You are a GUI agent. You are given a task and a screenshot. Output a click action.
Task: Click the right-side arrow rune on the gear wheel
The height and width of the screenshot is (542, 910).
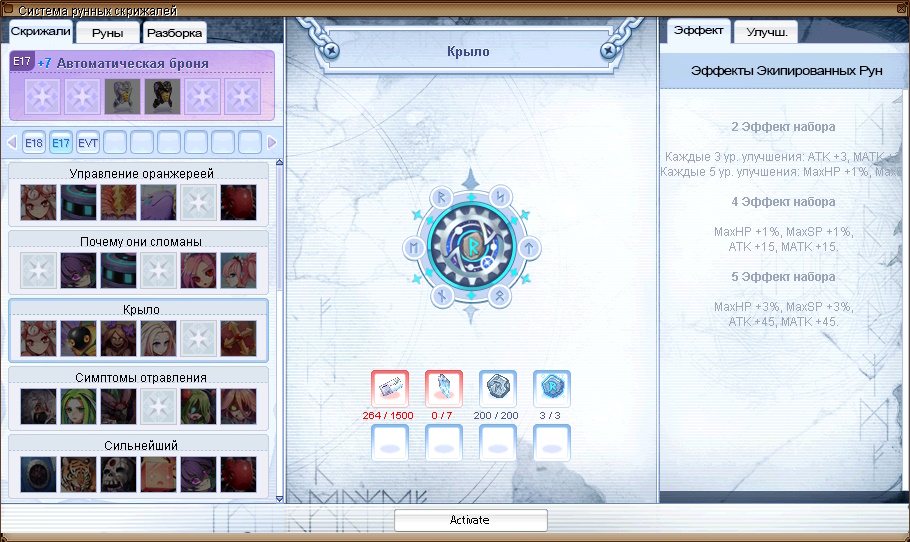click(530, 247)
